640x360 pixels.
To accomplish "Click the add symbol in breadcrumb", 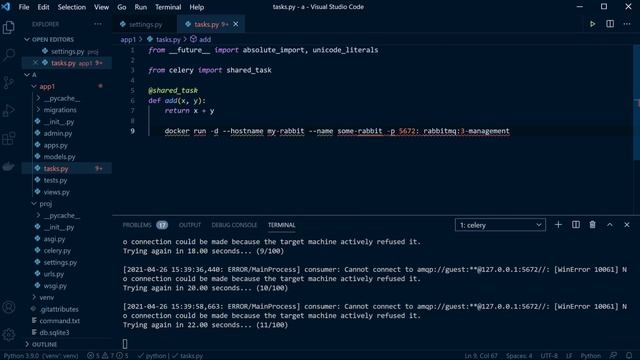I will coord(200,40).
